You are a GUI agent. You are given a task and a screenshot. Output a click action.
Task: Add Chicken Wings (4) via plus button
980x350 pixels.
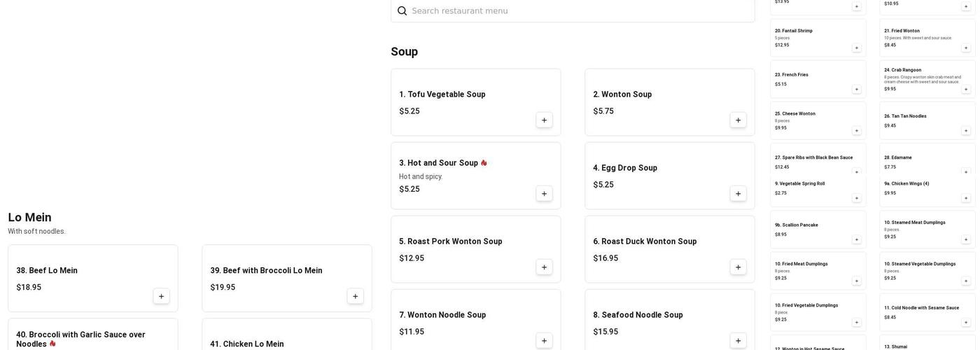(x=966, y=198)
